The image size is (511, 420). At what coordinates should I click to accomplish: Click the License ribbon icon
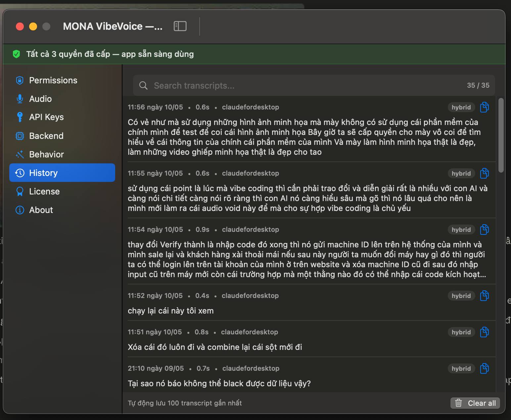[20, 191]
